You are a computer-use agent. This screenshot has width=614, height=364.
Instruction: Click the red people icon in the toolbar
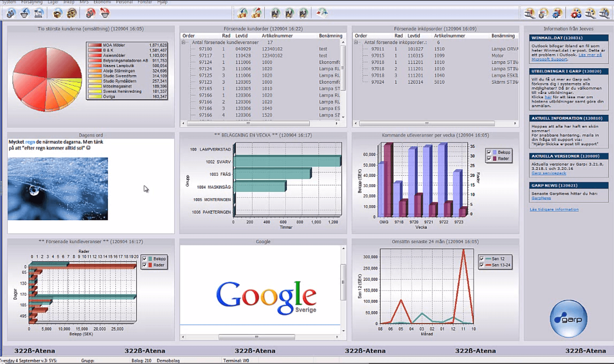click(90, 13)
